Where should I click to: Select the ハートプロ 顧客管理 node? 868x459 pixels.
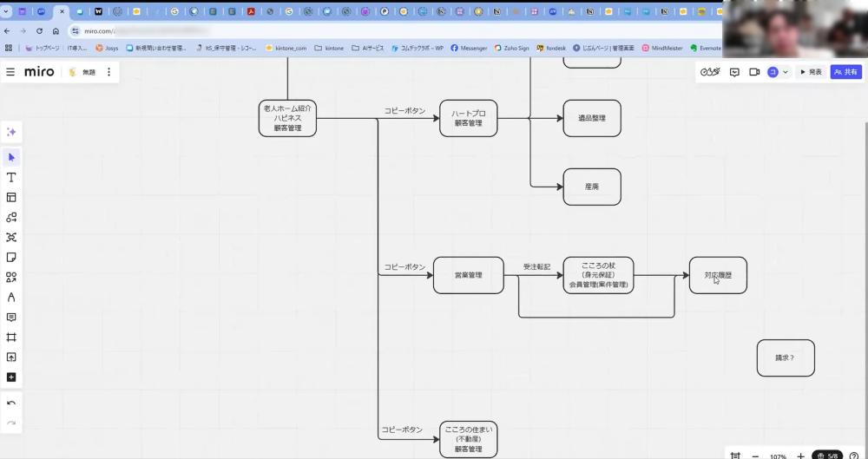pyautogui.click(x=469, y=118)
